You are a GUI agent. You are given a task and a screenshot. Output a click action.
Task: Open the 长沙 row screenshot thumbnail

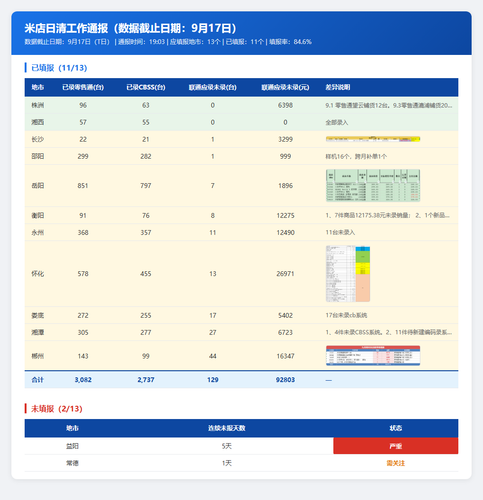pyautogui.click(x=373, y=139)
